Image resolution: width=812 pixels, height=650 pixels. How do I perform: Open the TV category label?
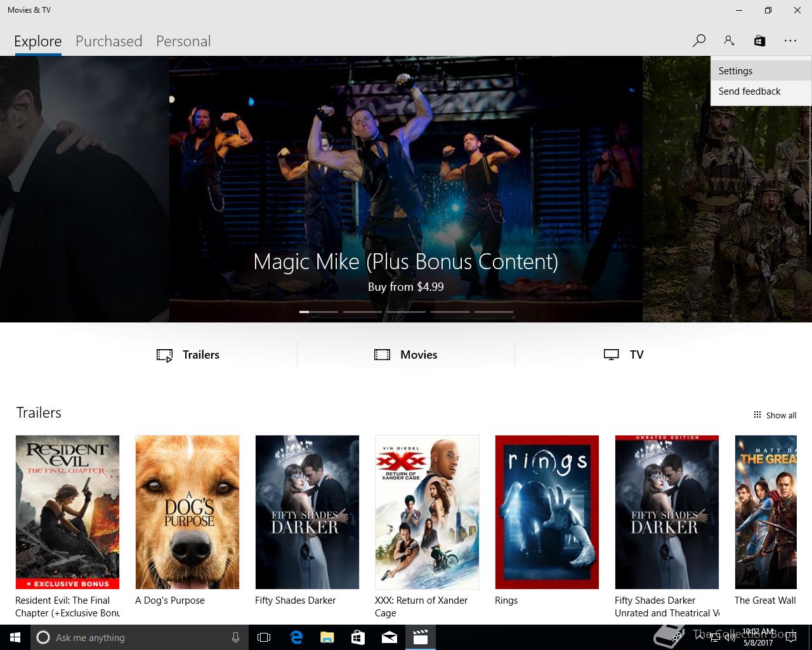[637, 355]
